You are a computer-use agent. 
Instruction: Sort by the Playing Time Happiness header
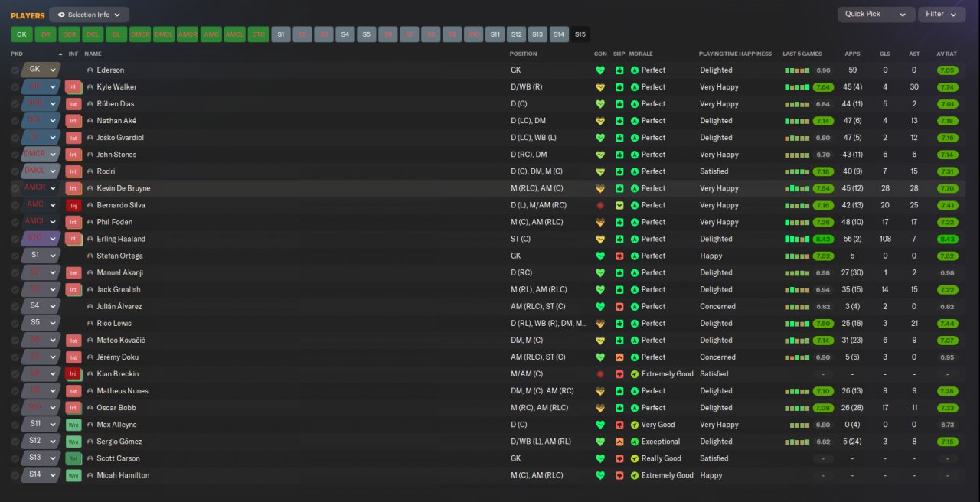point(735,54)
